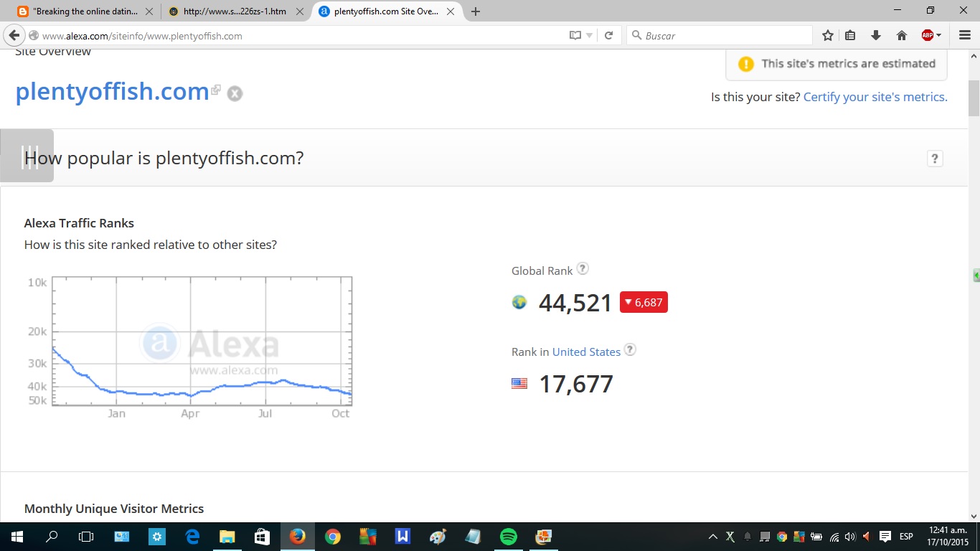Open the Firefox hamburger menu
The width and height of the screenshot is (980, 551).
click(965, 35)
